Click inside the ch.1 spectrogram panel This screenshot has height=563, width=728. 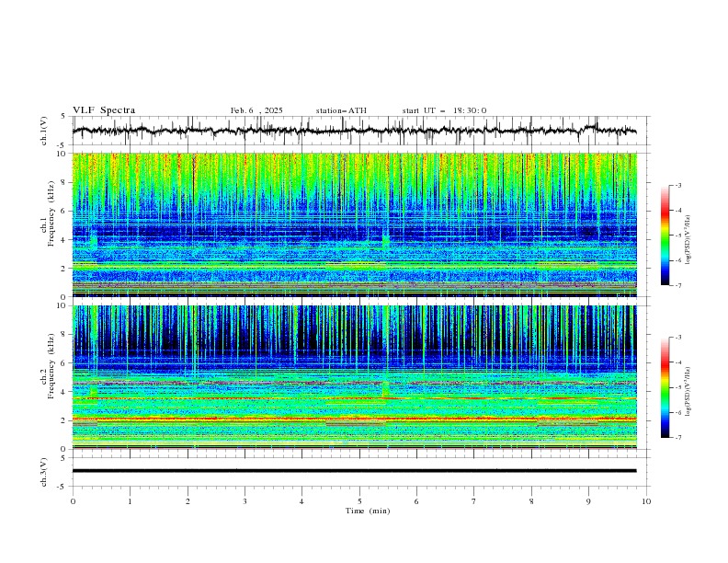(354, 224)
